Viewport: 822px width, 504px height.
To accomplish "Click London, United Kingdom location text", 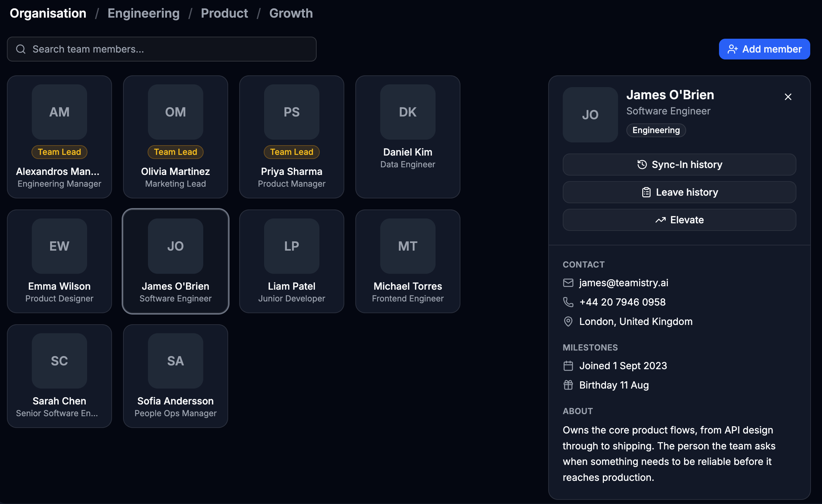I will click(x=636, y=321).
